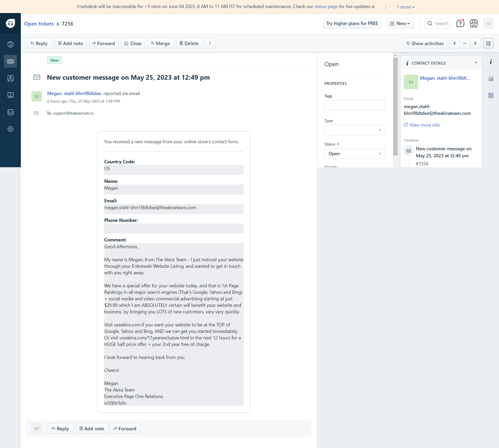The image size is (499, 448).
Task: Open the Admin settings gear icon
Action: [x=10, y=129]
